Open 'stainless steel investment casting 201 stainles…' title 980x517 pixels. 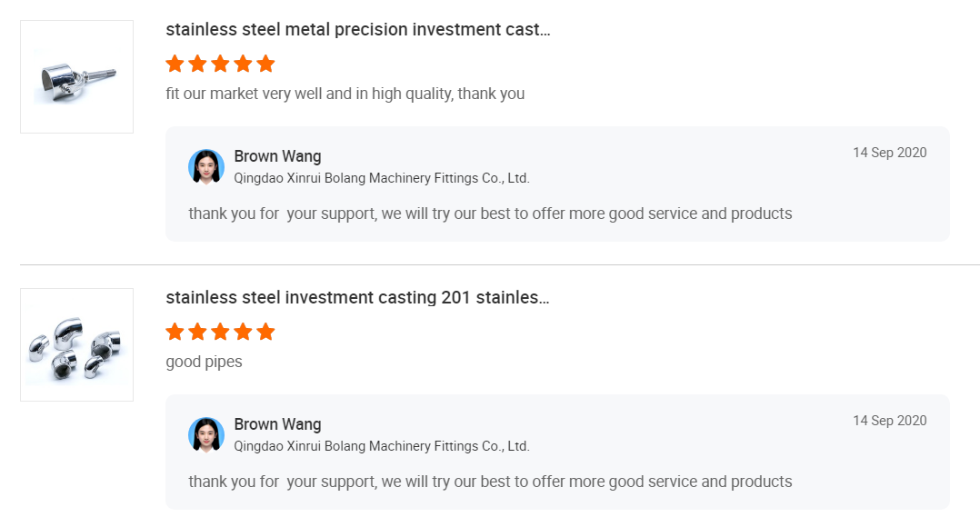click(x=357, y=297)
